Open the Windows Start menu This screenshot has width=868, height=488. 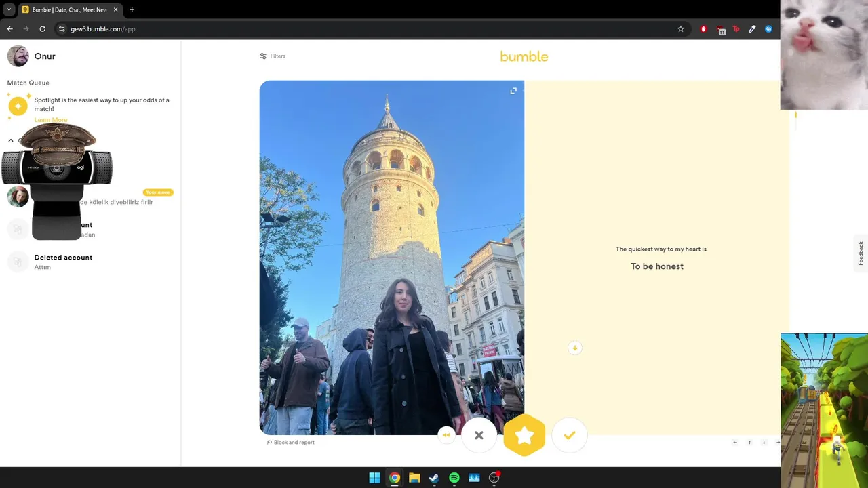click(x=374, y=478)
